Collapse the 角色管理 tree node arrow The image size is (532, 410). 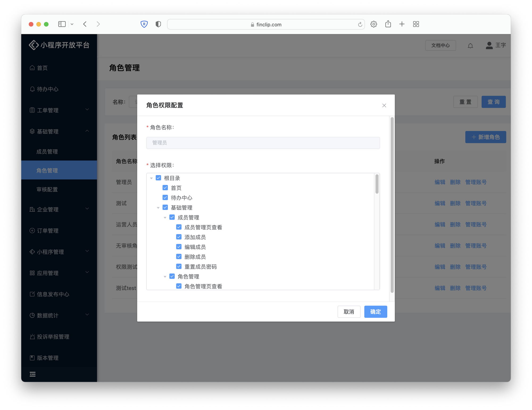pyautogui.click(x=165, y=277)
